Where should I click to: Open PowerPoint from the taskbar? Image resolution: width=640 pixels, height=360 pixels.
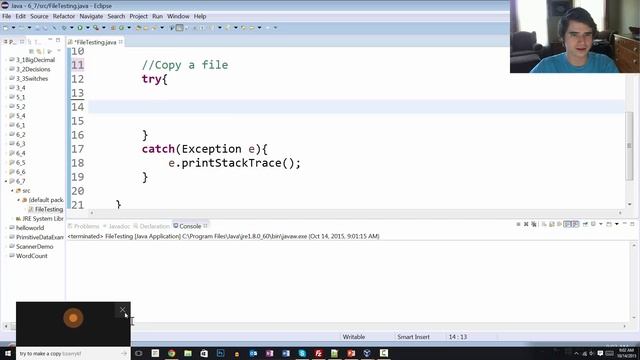pos(351,353)
